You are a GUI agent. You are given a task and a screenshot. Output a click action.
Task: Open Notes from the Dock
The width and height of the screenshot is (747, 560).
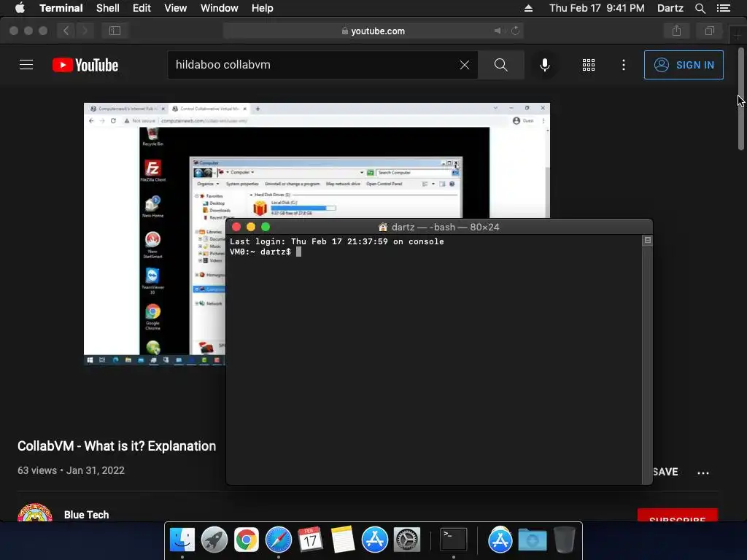[x=343, y=540]
